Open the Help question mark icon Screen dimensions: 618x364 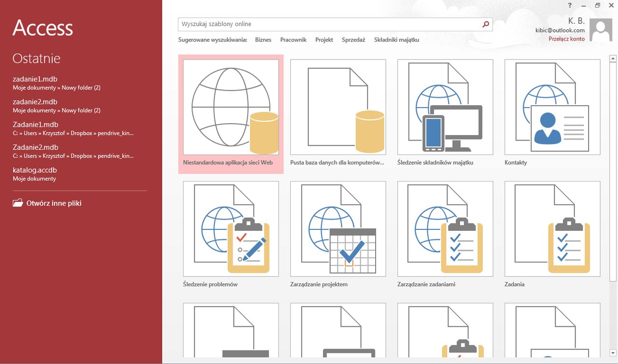pos(570,5)
